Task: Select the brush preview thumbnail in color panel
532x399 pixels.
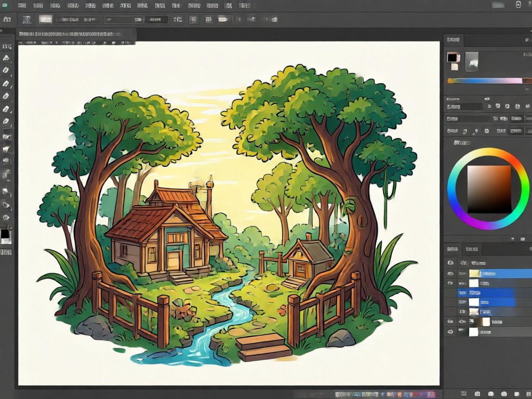Action: [471, 61]
